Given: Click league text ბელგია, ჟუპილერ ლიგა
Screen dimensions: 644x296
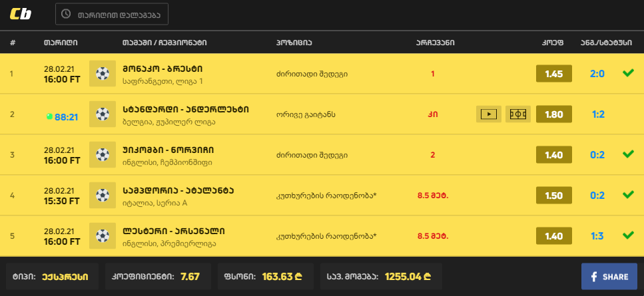Looking at the screenshot, I should (x=168, y=122).
